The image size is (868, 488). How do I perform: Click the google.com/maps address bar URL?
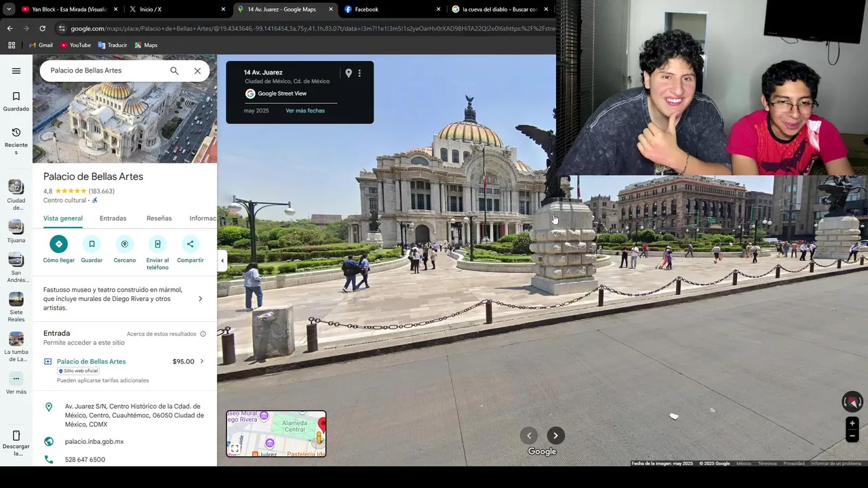[x=312, y=28]
